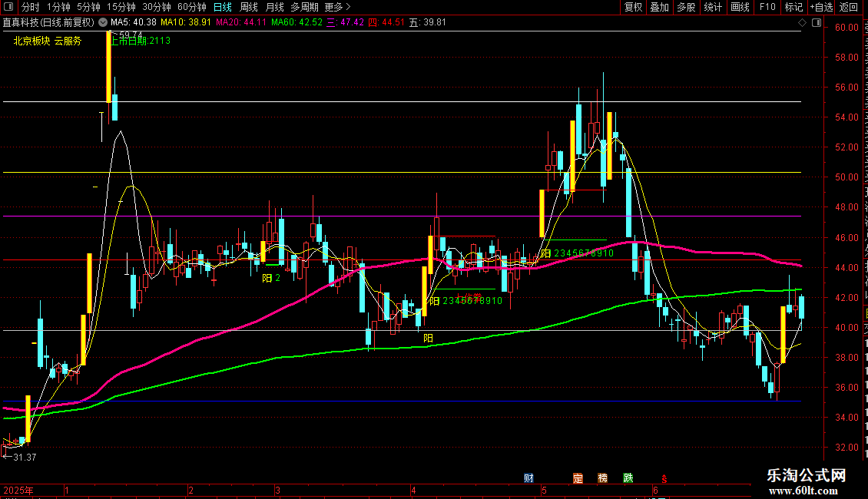Image resolution: width=868 pixels, height=499 pixels.
Task: Click the MA10: 38.91 indicator label
Action: (185, 22)
